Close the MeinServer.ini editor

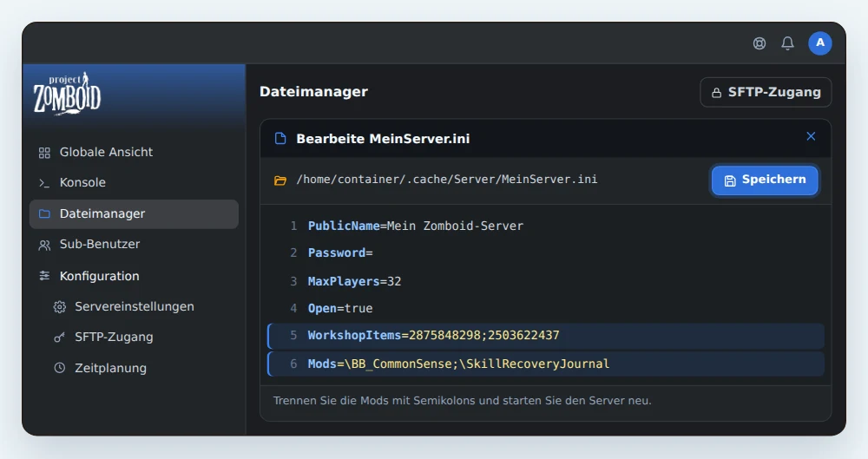[811, 136]
